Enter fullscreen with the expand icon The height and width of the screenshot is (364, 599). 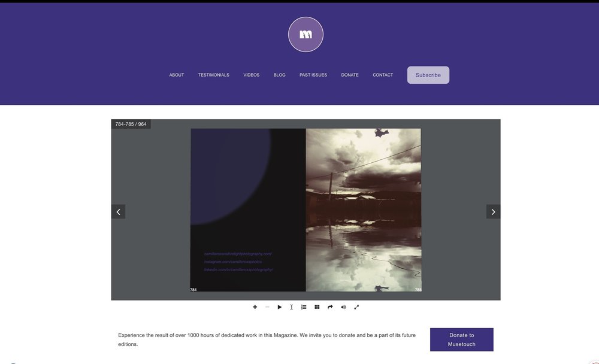pyautogui.click(x=356, y=307)
